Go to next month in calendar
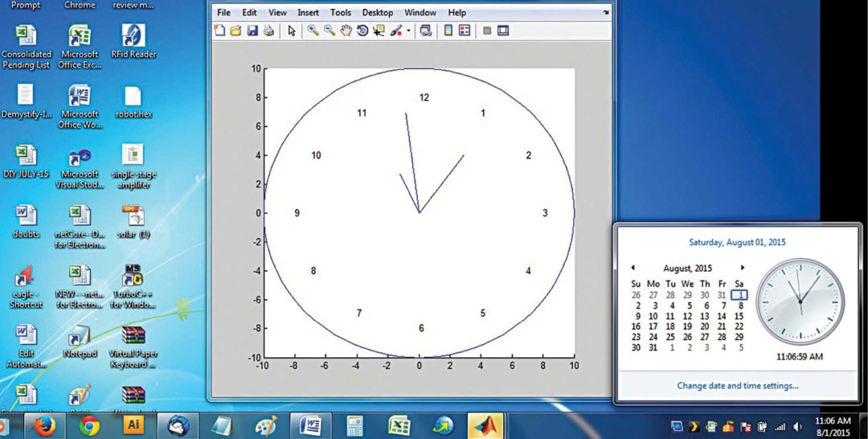 [x=743, y=268]
